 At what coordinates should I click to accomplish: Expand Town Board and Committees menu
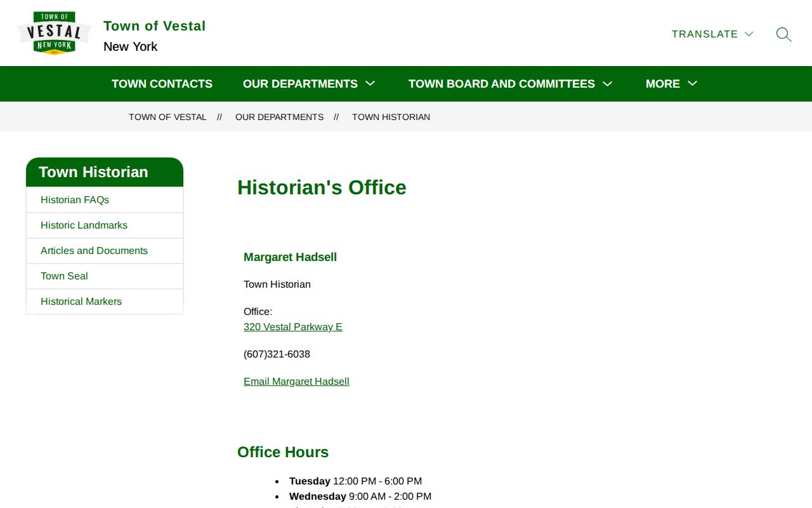tap(510, 84)
